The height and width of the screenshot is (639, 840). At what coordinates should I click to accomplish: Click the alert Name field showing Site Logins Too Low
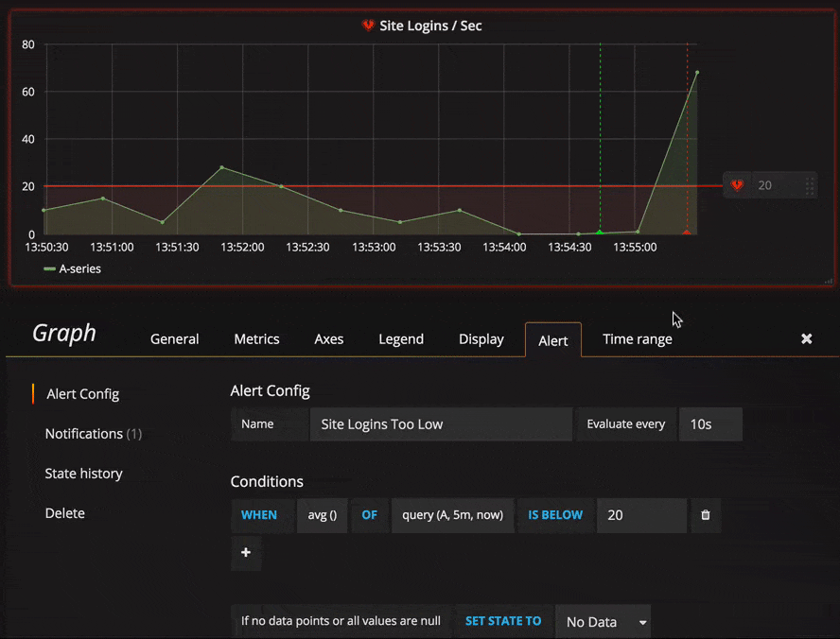441,423
